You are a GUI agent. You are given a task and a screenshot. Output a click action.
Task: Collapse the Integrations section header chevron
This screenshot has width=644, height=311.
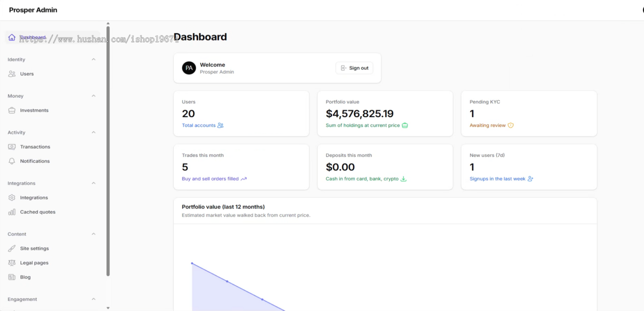tap(93, 183)
